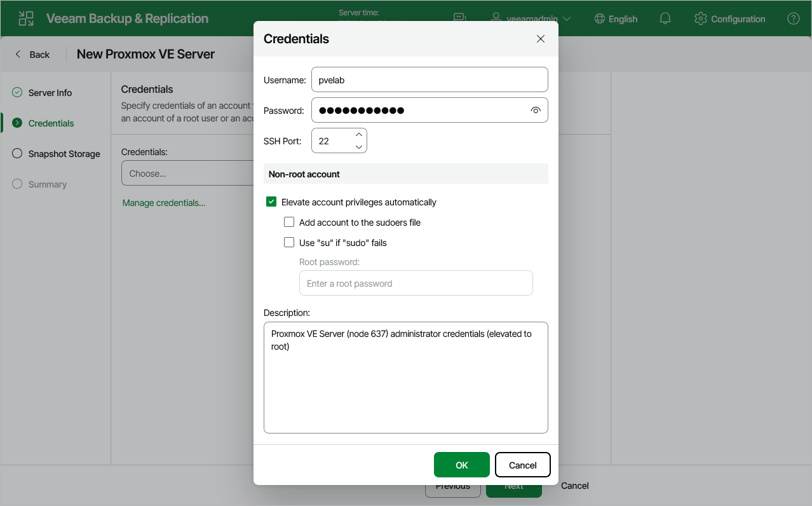
Task: Click the veeamadmin user icon
Action: [497, 18]
